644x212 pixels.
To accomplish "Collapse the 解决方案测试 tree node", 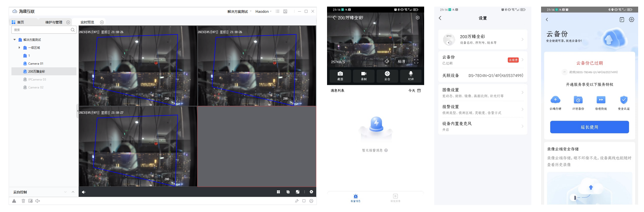I will pyautogui.click(x=15, y=40).
